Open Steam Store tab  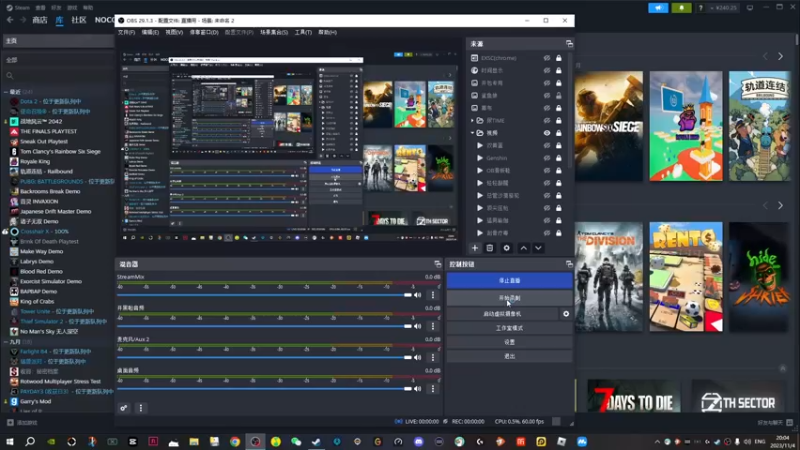point(40,20)
